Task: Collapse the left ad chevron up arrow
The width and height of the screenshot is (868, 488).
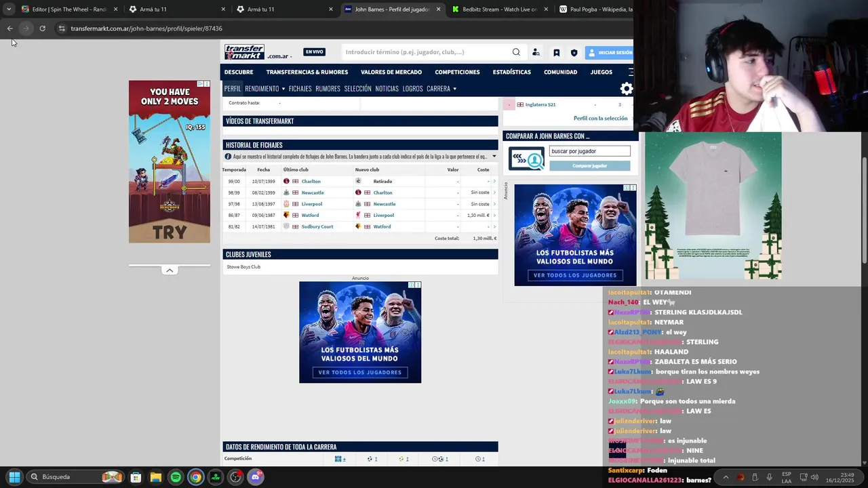Action: tap(170, 270)
